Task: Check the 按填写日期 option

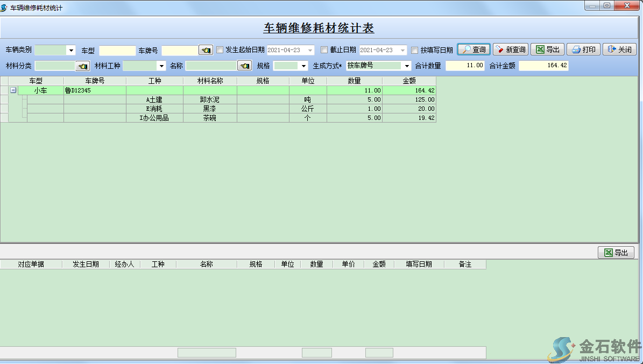Action: pos(414,49)
